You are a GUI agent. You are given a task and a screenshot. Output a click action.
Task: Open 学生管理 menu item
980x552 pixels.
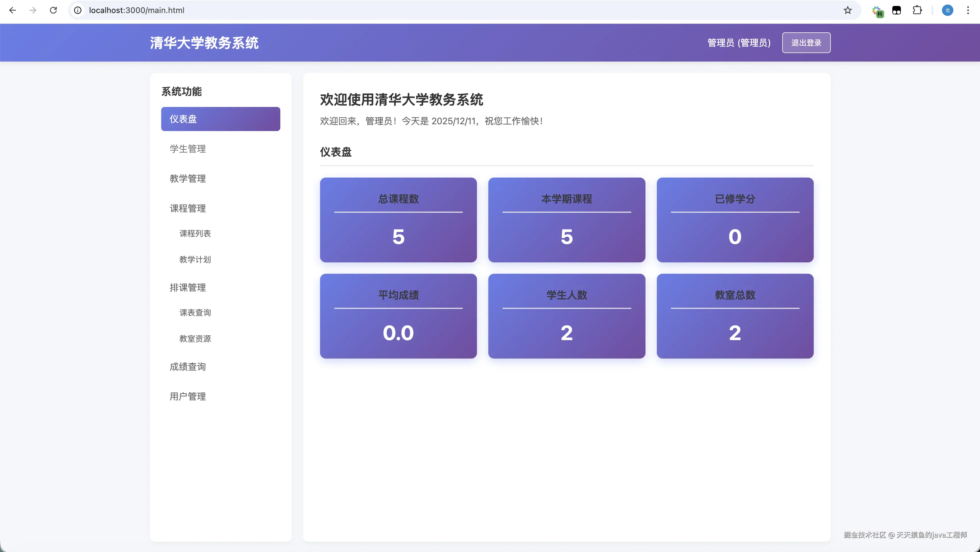(x=188, y=149)
